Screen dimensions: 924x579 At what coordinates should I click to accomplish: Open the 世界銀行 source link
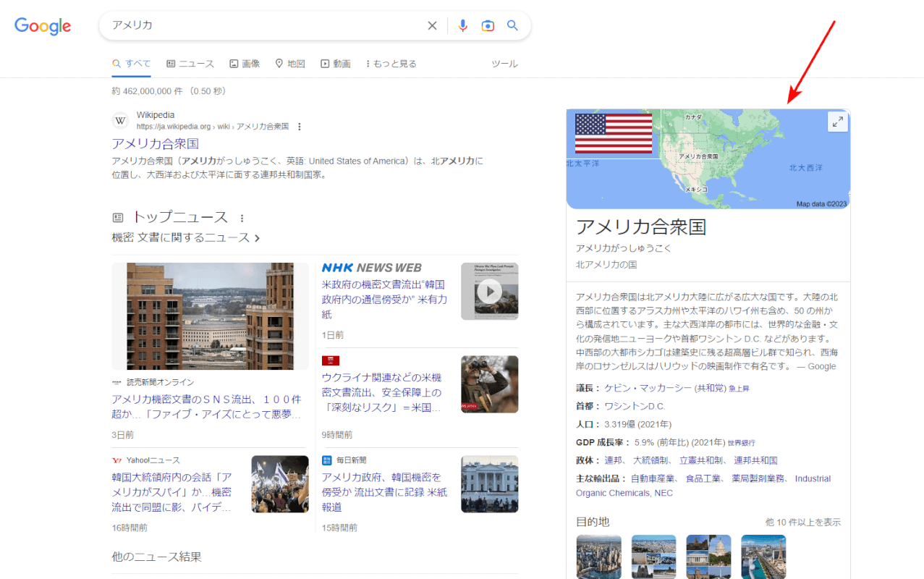tap(741, 442)
